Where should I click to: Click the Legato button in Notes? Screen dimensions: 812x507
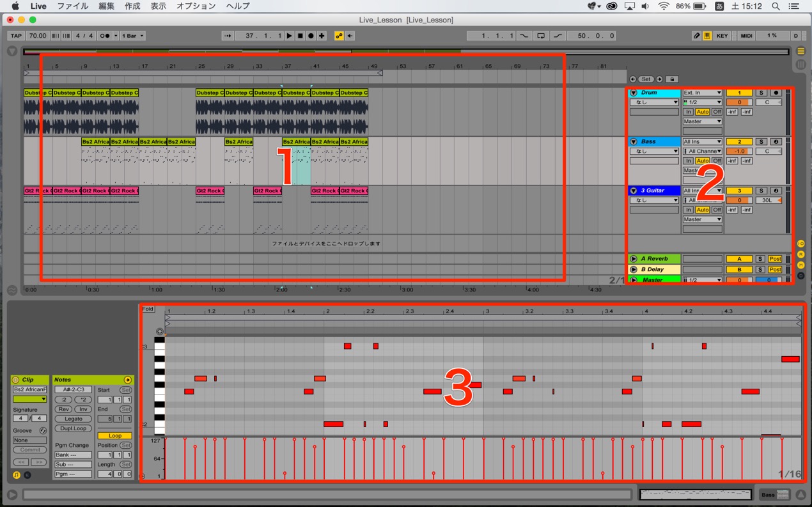(74, 419)
